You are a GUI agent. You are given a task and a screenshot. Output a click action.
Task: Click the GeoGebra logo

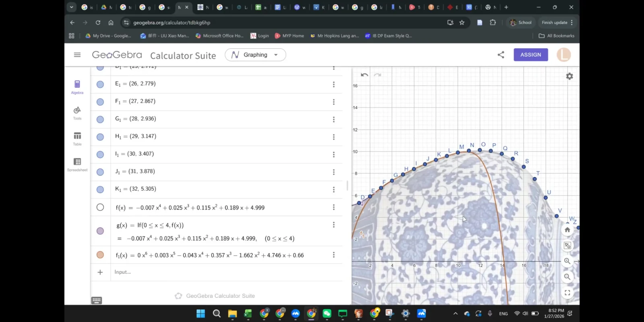[117, 55]
